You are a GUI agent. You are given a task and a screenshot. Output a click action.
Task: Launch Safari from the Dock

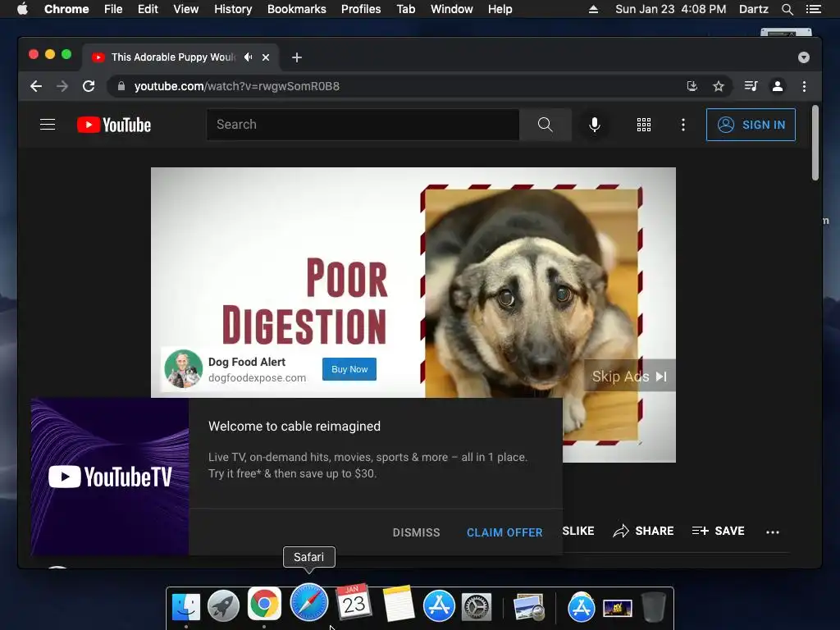pos(309,603)
